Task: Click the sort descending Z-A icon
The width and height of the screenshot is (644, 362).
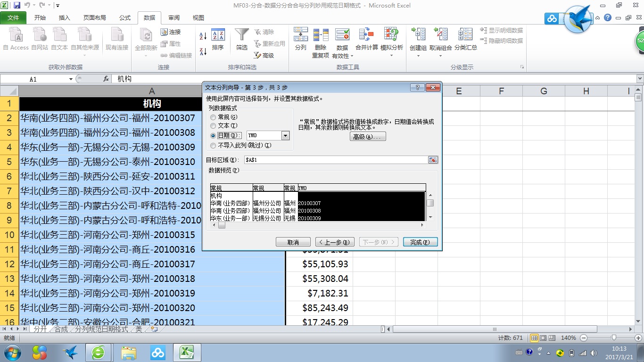Action: click(x=203, y=51)
